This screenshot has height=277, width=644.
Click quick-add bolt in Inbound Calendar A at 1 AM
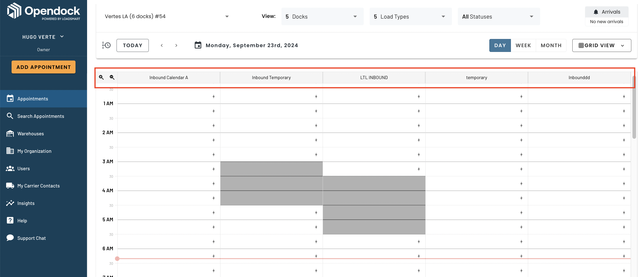(x=214, y=111)
